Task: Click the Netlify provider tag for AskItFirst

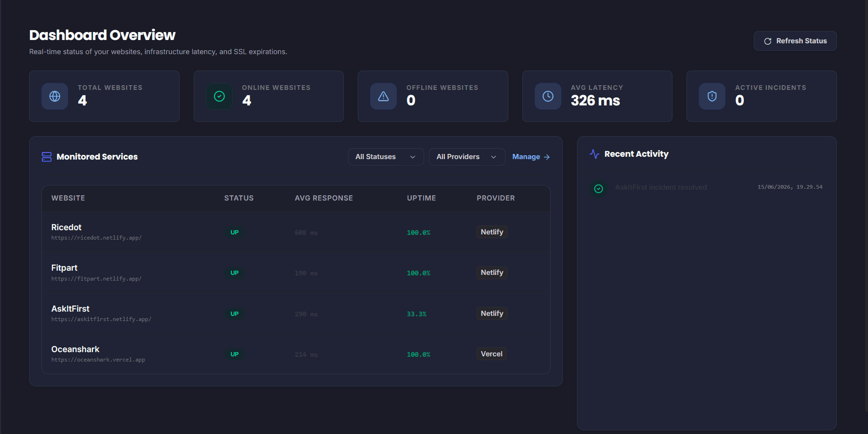Action: [492, 313]
